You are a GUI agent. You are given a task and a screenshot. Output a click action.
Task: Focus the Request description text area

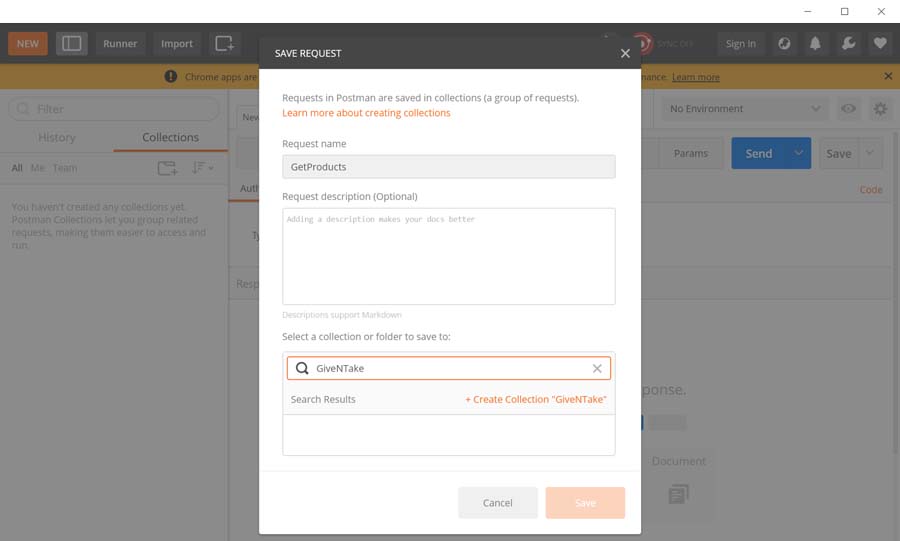point(448,256)
